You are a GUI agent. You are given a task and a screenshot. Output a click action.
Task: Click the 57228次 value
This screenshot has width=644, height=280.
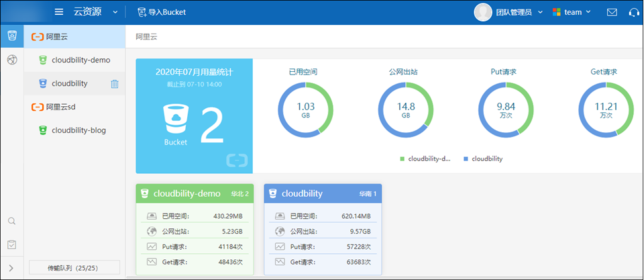[358, 246]
